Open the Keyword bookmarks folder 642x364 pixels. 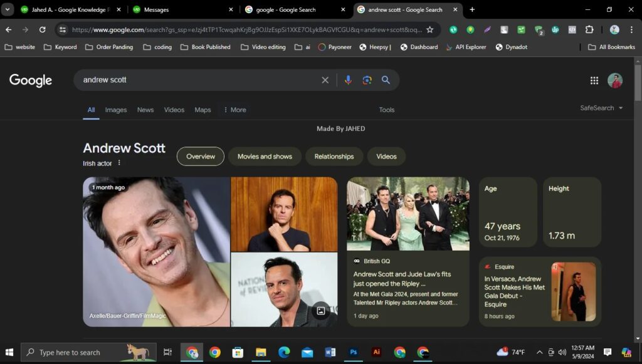pos(60,47)
